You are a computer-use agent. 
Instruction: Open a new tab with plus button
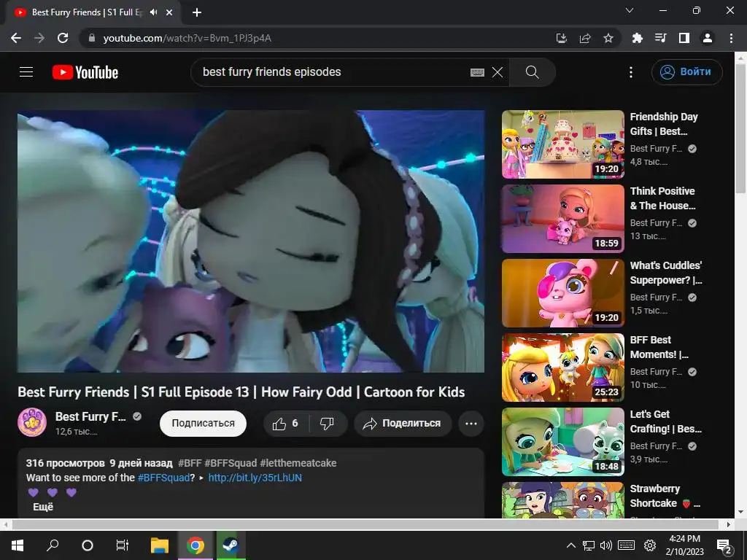pyautogui.click(x=197, y=12)
